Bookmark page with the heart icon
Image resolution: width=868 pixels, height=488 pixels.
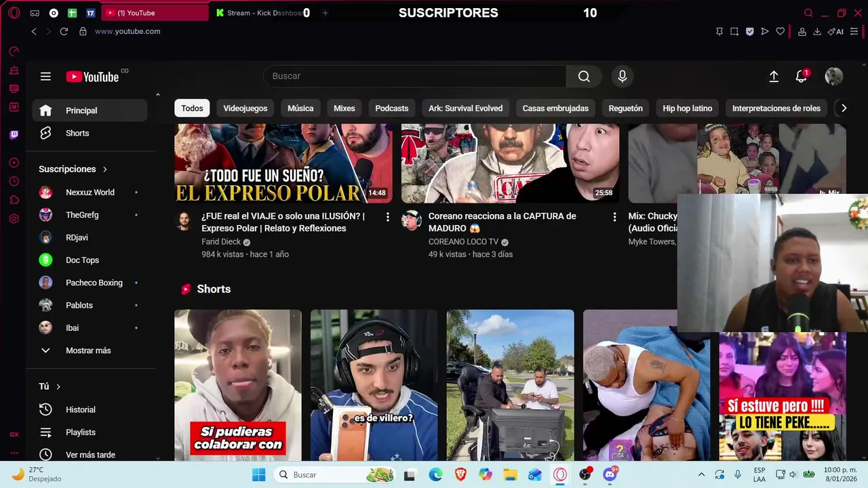pos(781,31)
